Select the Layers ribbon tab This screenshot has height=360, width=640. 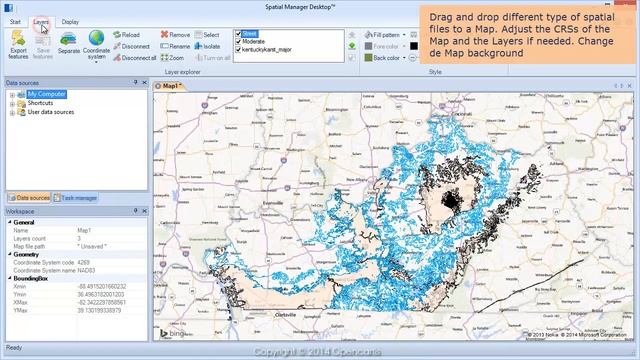pyautogui.click(x=41, y=22)
